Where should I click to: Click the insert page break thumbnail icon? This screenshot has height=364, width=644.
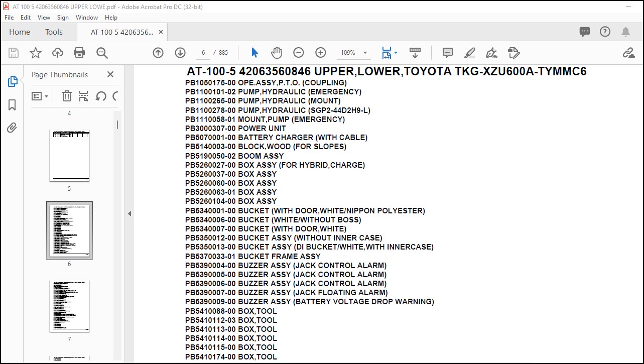pos(84,96)
